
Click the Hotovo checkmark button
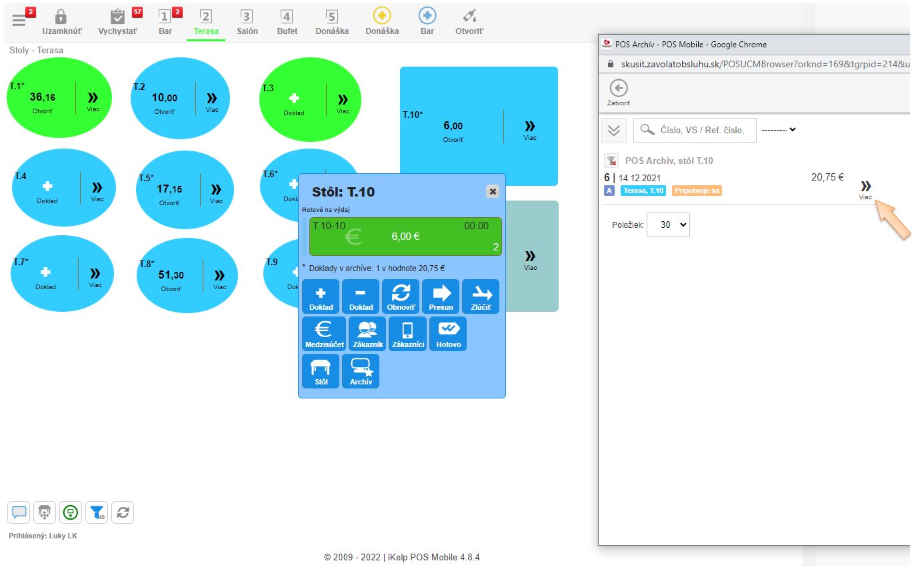click(448, 334)
